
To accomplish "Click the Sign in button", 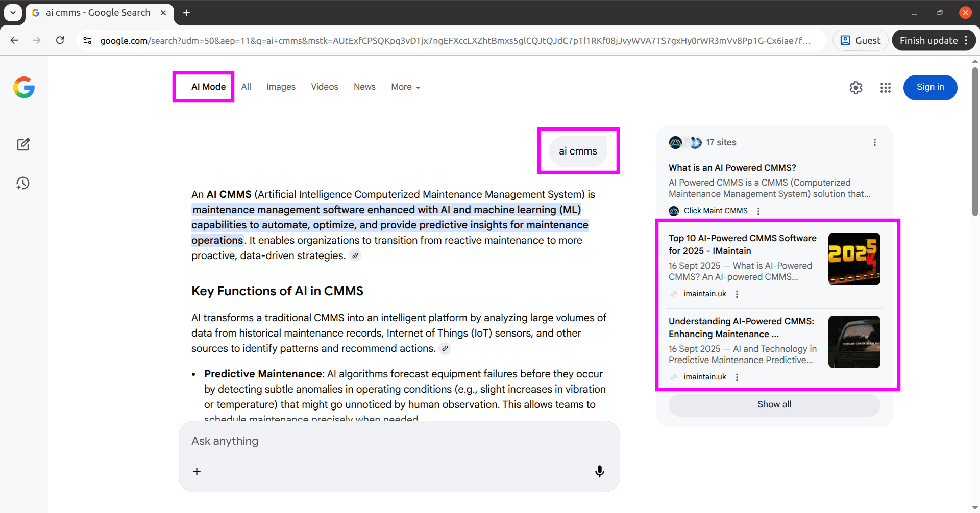I will click(930, 87).
